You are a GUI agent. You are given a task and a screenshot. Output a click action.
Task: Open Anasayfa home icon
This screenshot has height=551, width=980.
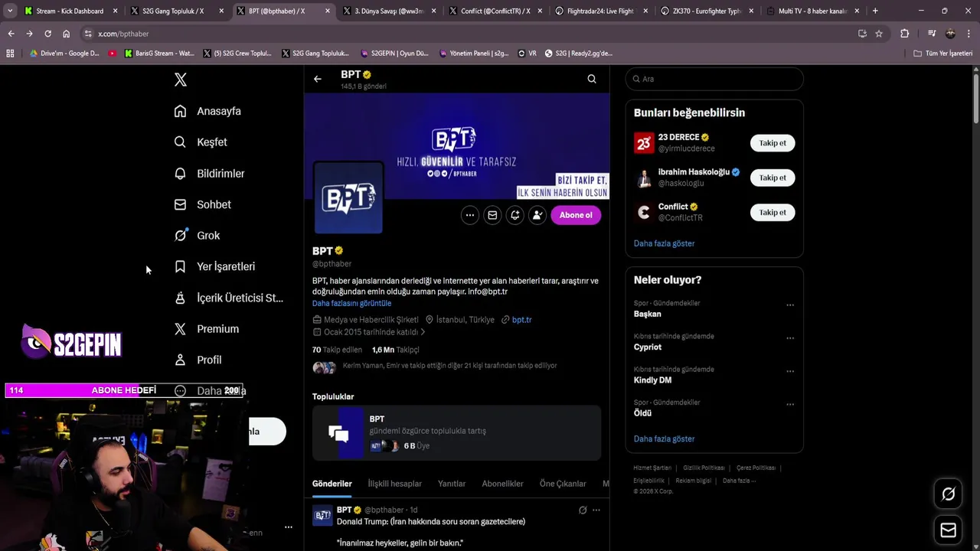180,111
